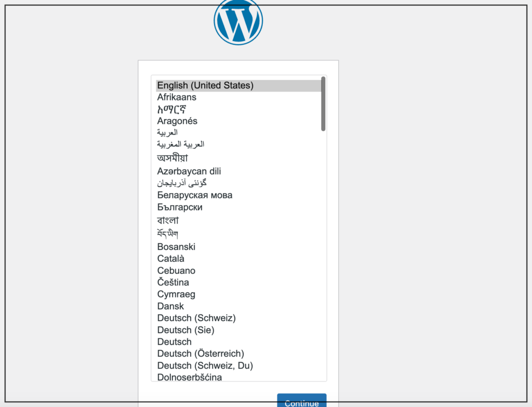Select plain Deutsch language option
This screenshot has width=532, height=407.
pos(238,342)
